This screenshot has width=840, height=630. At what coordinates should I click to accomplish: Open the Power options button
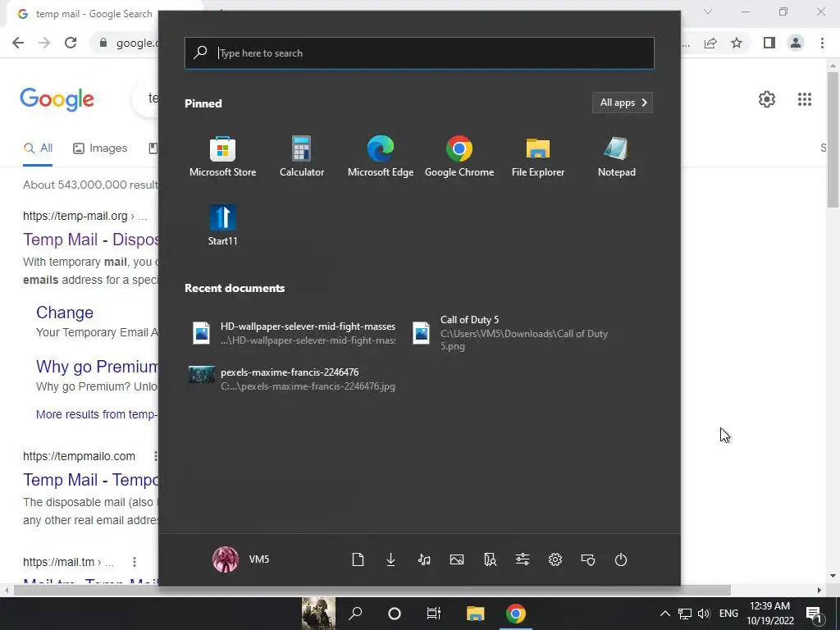[621, 559]
